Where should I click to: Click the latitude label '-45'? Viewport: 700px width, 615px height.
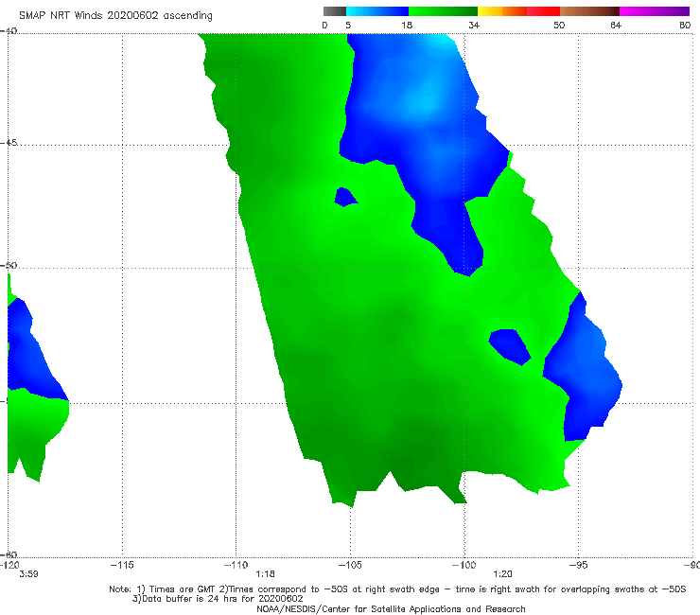click(9, 143)
